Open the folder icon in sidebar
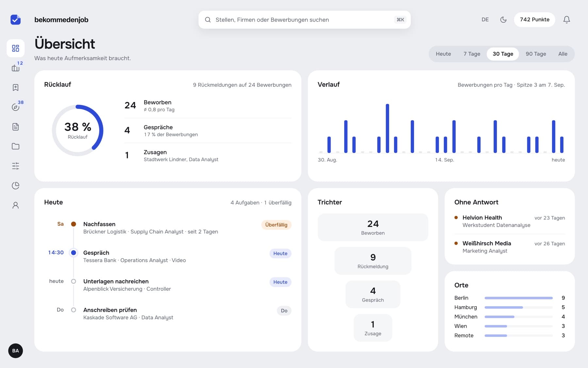Screen dimensions: 588x368 [x=15, y=146]
